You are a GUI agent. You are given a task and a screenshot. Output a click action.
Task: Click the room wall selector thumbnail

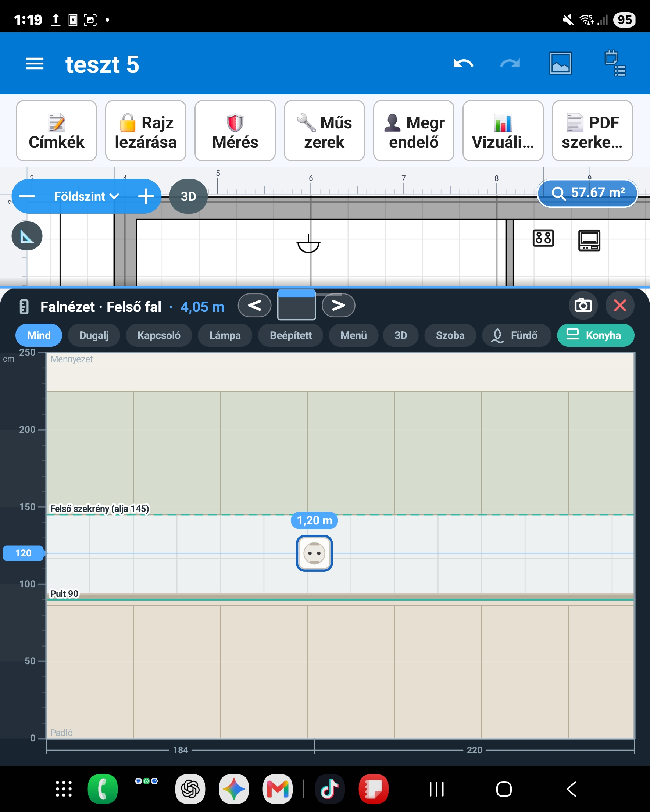click(296, 305)
